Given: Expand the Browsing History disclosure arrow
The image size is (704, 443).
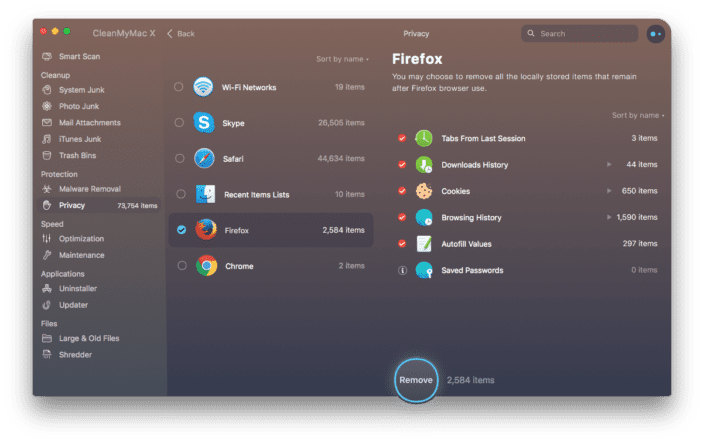Looking at the screenshot, I should tap(609, 217).
